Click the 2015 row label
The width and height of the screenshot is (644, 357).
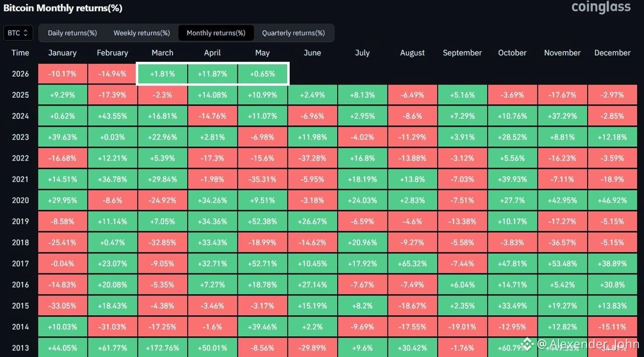point(20,306)
